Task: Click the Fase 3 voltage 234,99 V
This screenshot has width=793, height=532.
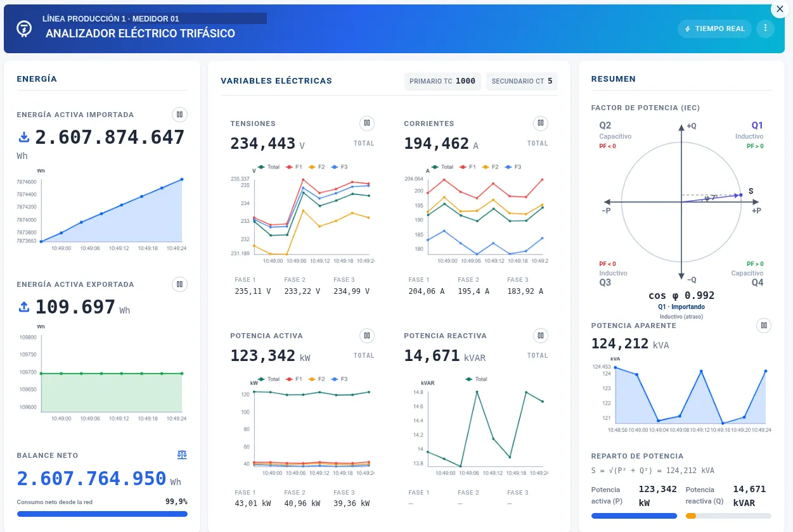Action: click(352, 291)
